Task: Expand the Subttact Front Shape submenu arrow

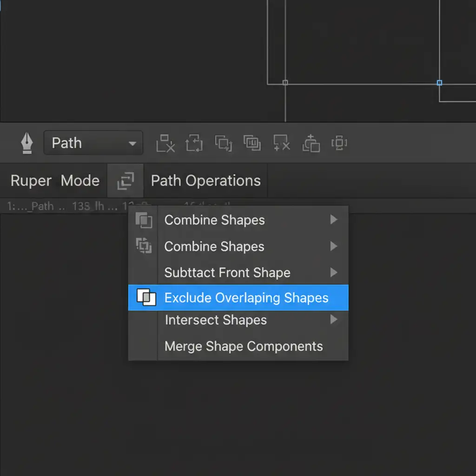Action: [x=333, y=272]
